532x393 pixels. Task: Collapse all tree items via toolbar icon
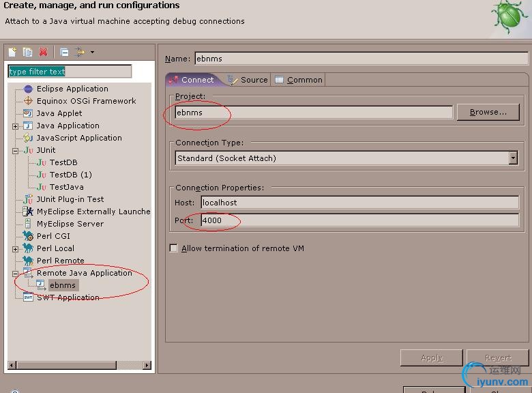(64, 53)
